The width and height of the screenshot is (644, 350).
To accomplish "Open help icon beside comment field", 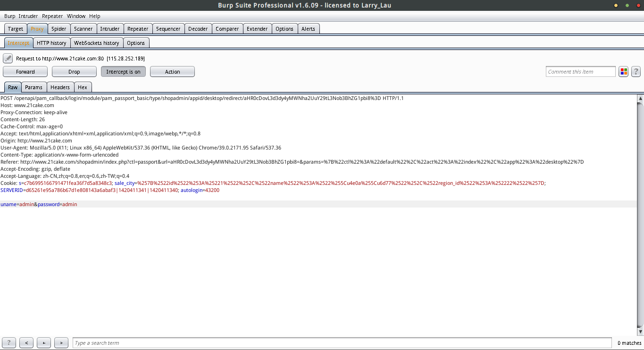I will pyautogui.click(x=636, y=72).
